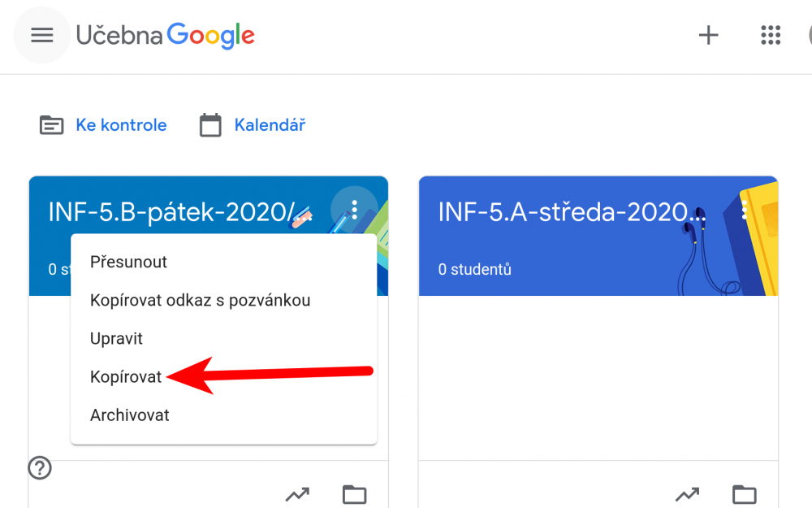Toggle three-dot menu on INF-5.B-pátek card
The width and height of the screenshot is (812, 508).
tap(354, 210)
